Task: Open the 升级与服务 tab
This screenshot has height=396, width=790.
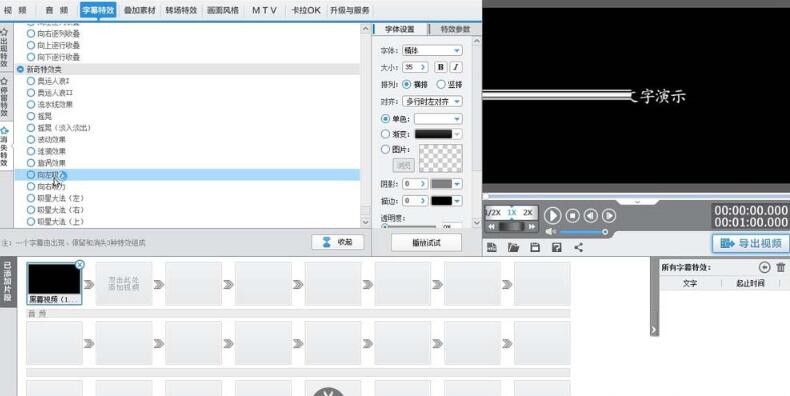Action: click(350, 10)
